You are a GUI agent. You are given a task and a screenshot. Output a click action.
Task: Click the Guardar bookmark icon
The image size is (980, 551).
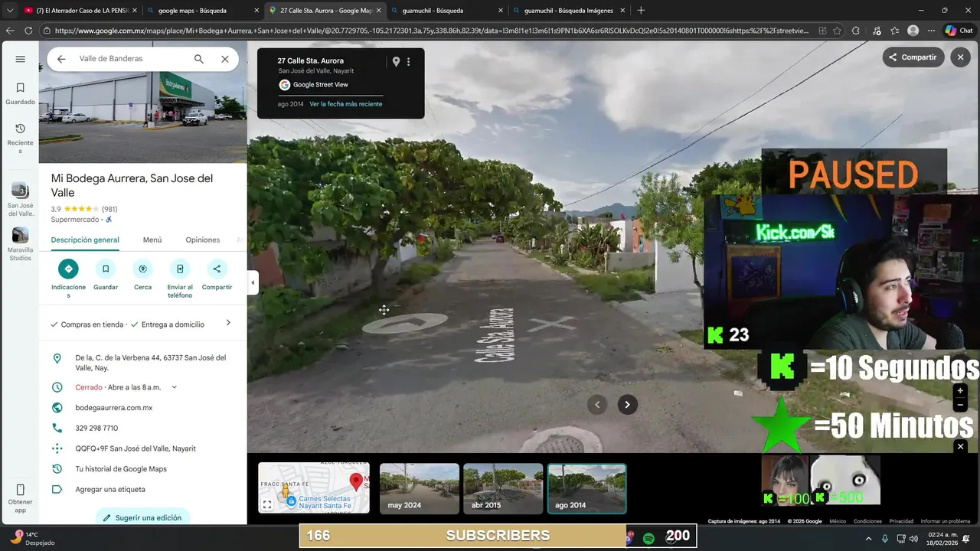click(x=106, y=269)
